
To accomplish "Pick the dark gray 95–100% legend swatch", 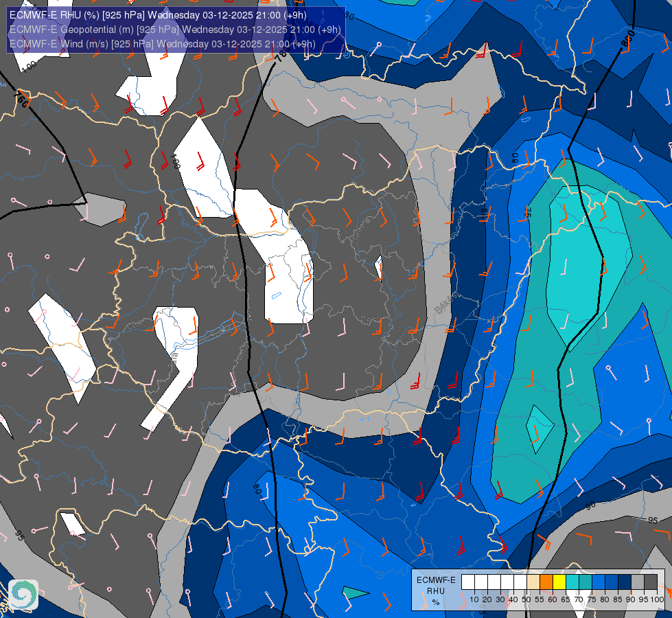I will point(651,582).
